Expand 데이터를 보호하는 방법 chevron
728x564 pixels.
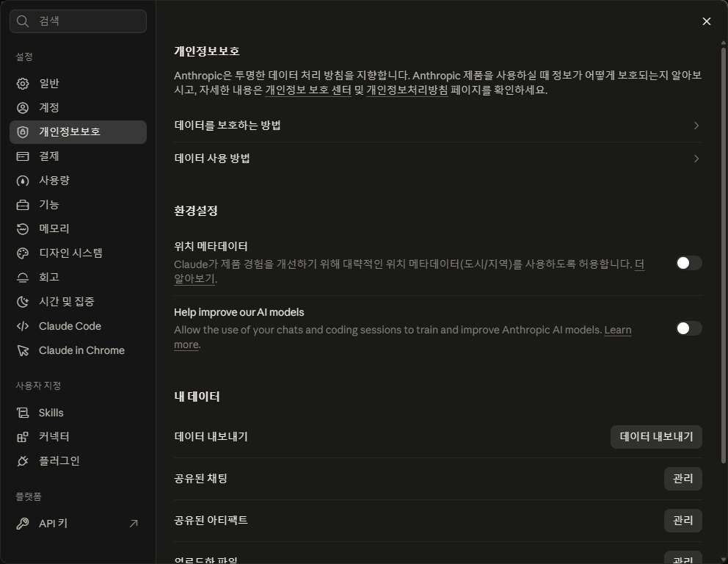point(696,126)
